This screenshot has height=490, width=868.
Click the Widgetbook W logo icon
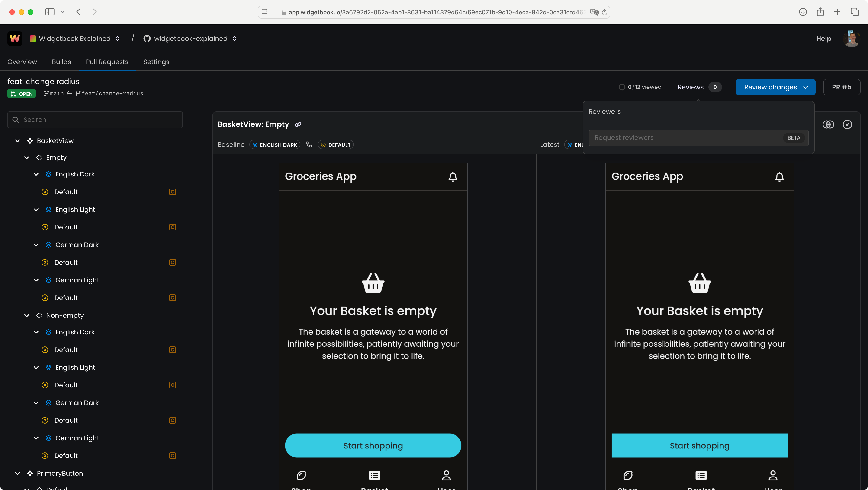coord(14,39)
